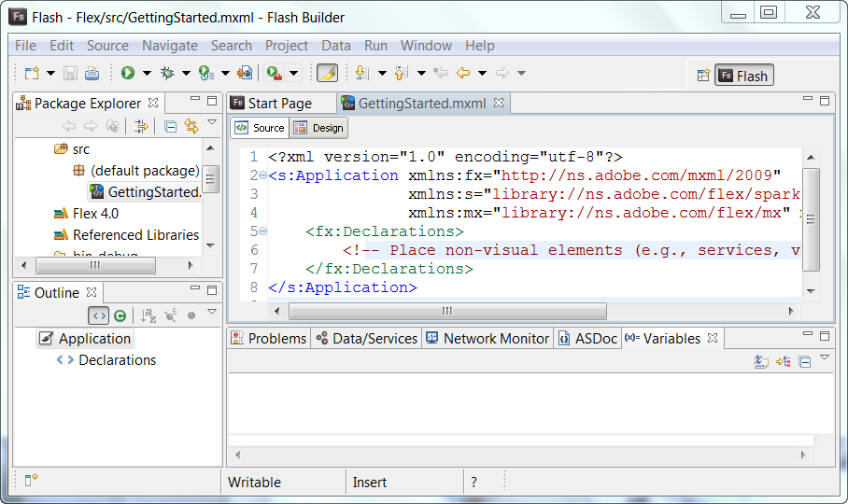Image resolution: width=848 pixels, height=504 pixels.
Task: Open the Navigate menu
Action: 170,46
